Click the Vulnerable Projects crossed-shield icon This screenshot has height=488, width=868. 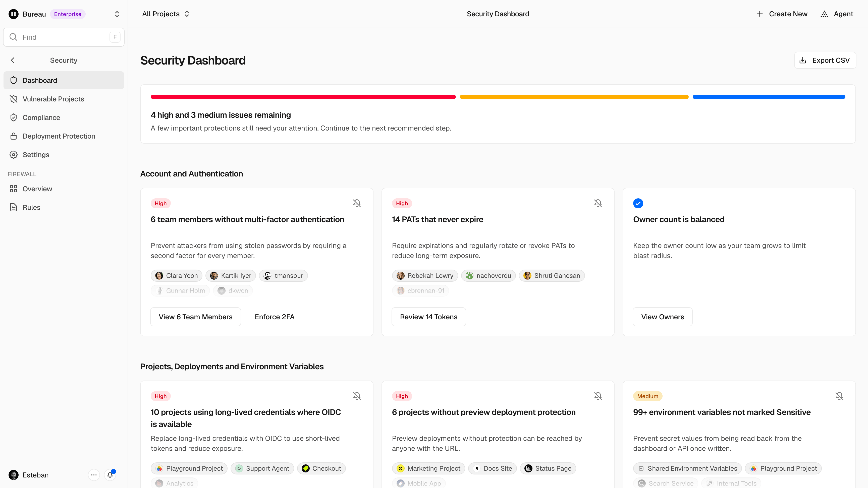pos(14,99)
